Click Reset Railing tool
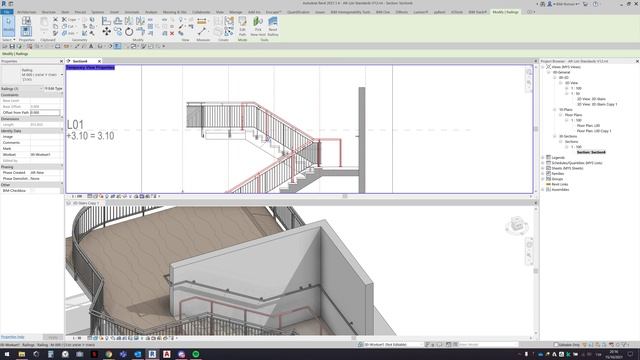 [273, 26]
